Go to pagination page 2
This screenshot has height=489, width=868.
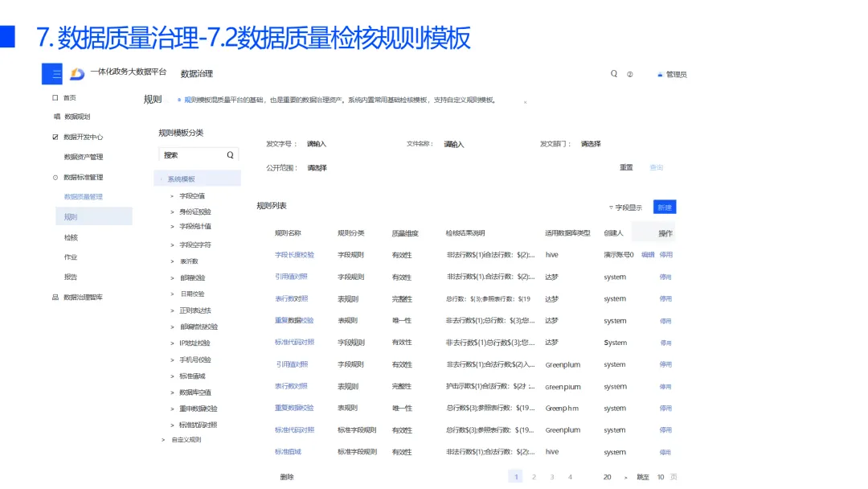(x=534, y=477)
